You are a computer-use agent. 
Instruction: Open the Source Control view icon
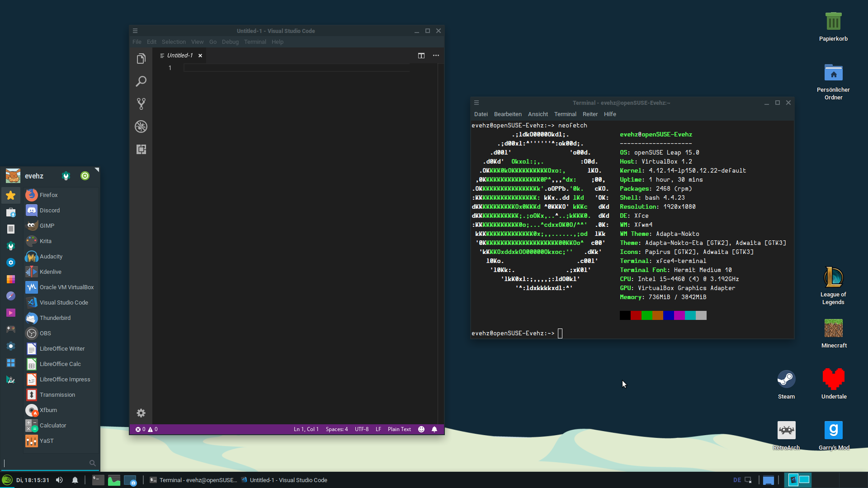[x=141, y=104]
